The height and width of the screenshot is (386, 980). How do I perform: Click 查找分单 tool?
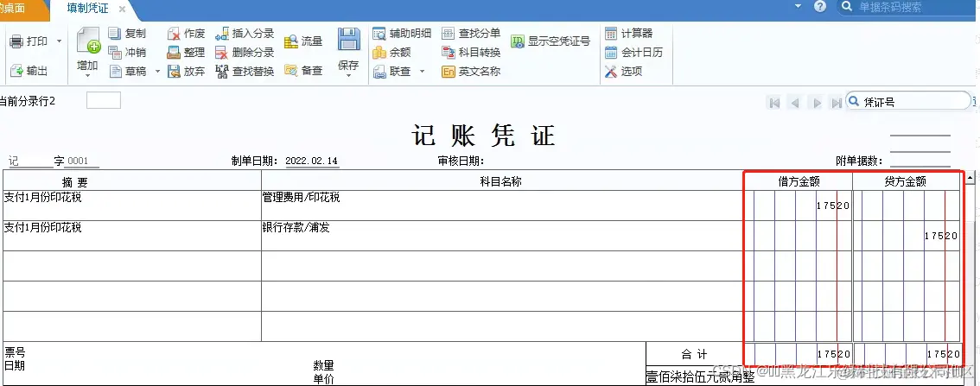(x=471, y=34)
